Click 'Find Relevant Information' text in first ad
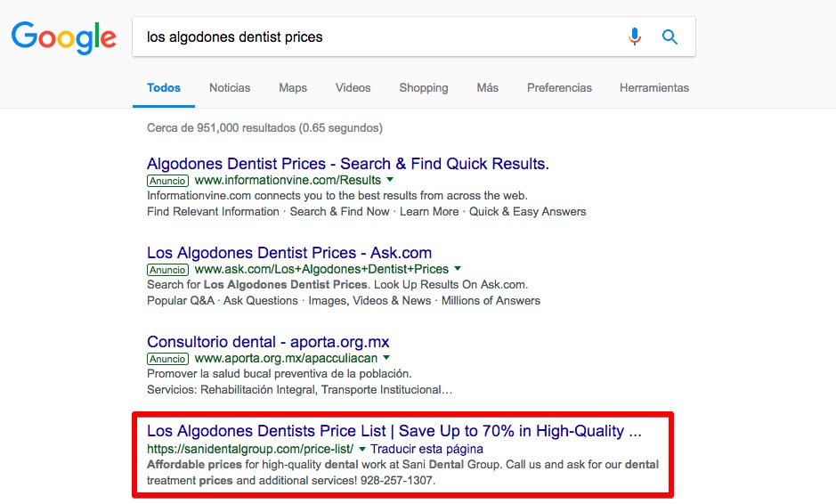The width and height of the screenshot is (836, 504). pos(213,212)
